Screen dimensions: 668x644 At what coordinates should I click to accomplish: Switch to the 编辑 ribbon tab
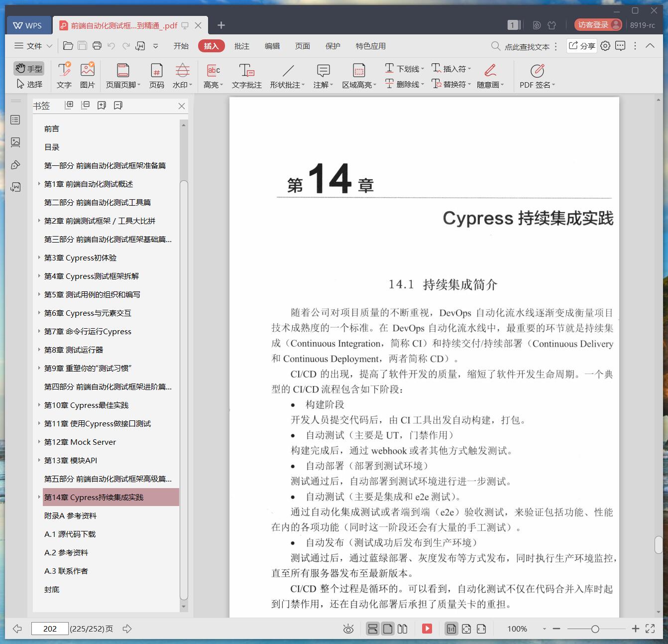click(272, 46)
